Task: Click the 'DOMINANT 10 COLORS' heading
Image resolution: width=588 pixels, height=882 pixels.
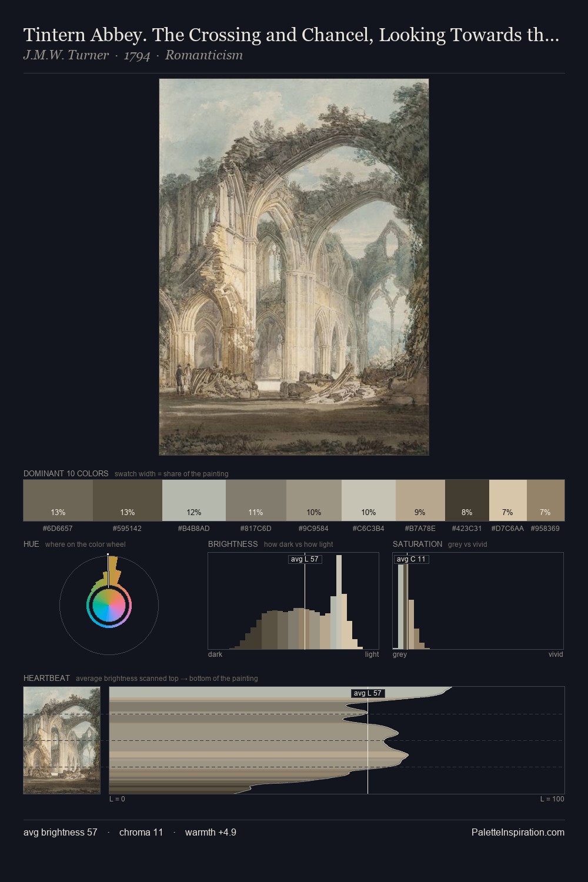Action: pyautogui.click(x=66, y=473)
